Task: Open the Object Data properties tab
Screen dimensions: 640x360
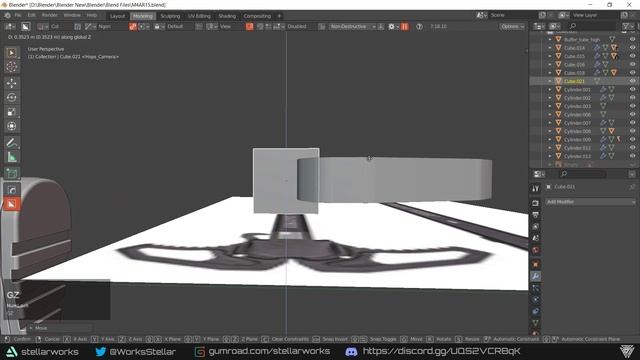Action: point(536,323)
